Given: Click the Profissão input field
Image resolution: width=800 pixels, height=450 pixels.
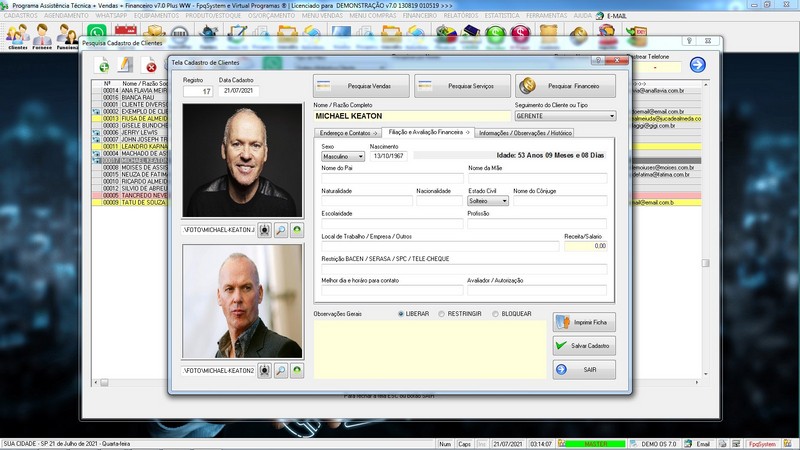Looking at the screenshot, I should [537, 223].
